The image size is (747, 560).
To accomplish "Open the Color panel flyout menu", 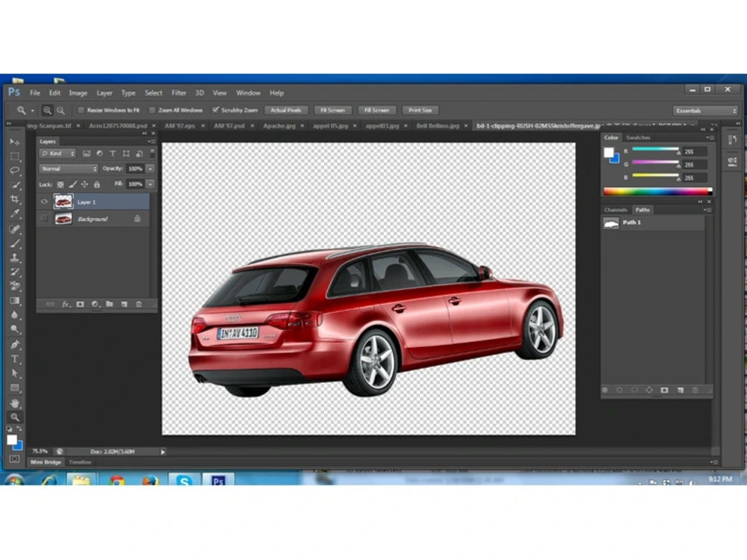I will (710, 137).
